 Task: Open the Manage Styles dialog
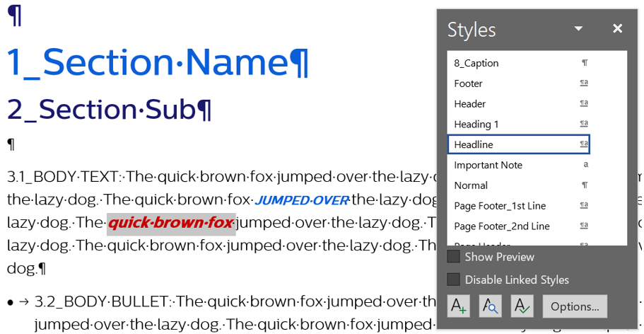522,306
